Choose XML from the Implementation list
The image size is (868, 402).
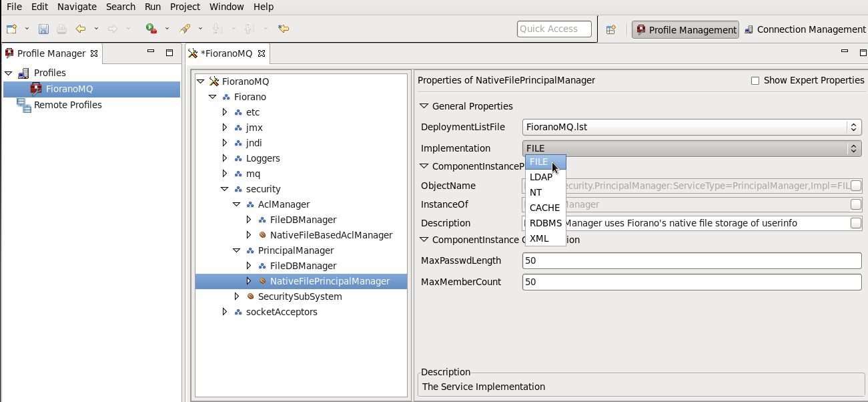[545, 238]
